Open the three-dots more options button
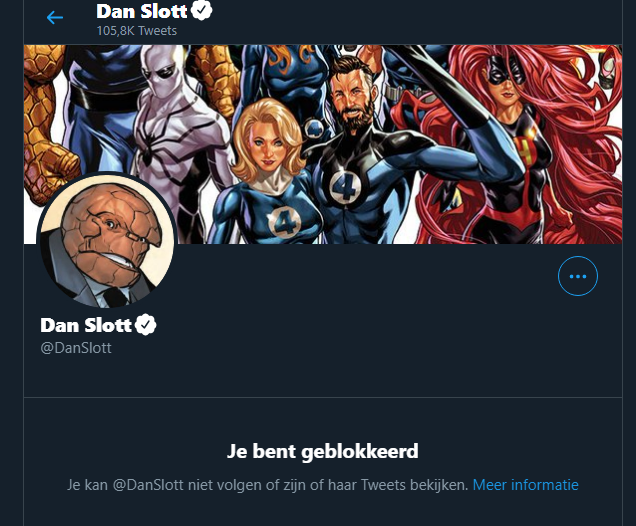 coord(578,276)
